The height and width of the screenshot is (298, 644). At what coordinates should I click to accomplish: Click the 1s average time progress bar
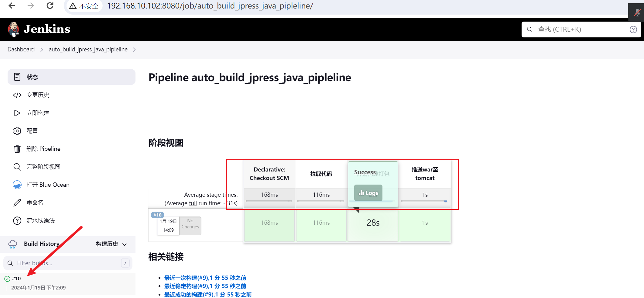pos(424,201)
